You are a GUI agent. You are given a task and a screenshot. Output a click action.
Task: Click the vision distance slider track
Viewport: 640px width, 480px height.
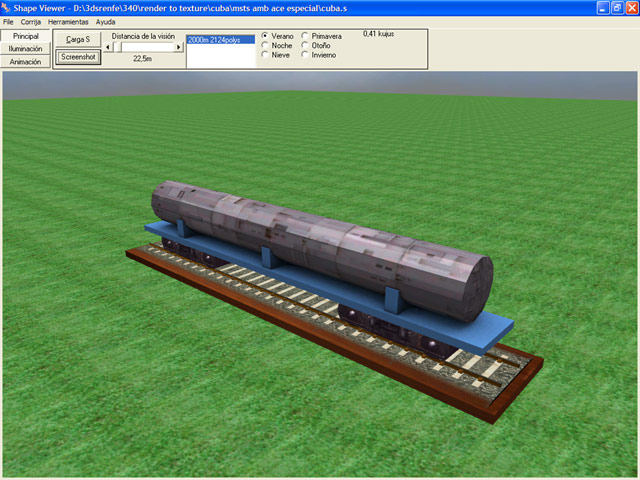coord(150,47)
